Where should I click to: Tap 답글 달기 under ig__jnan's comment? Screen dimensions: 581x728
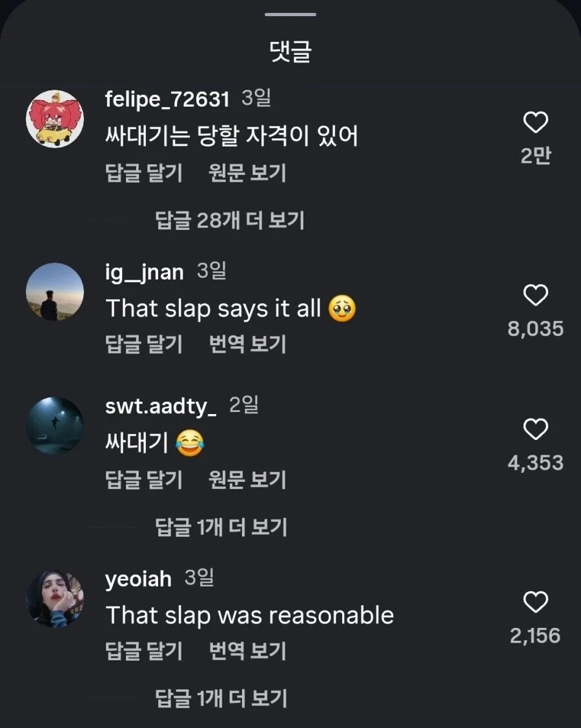[x=144, y=344]
